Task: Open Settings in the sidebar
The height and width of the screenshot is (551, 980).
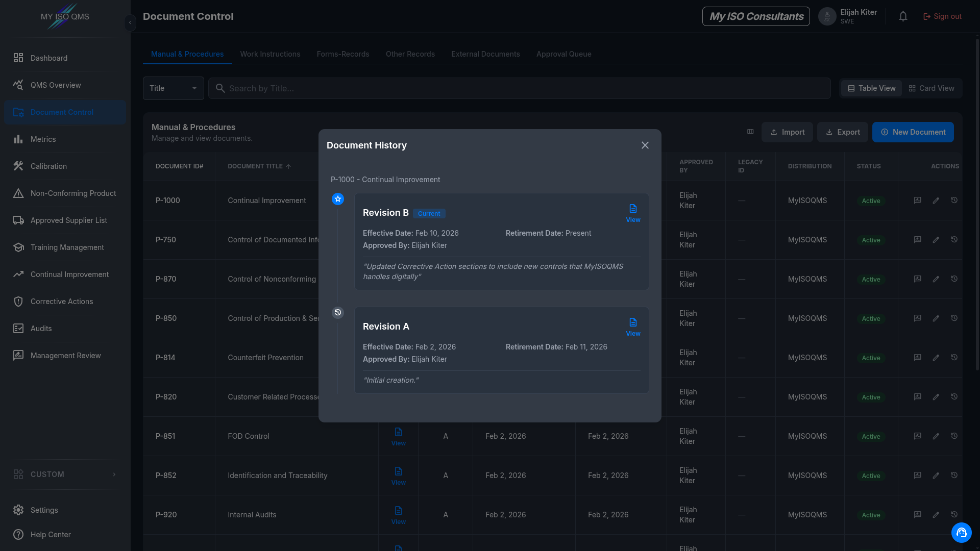Action: [x=65, y=510]
